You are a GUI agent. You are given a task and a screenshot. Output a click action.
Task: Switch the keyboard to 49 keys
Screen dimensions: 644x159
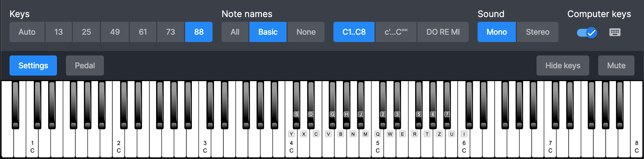coord(115,32)
